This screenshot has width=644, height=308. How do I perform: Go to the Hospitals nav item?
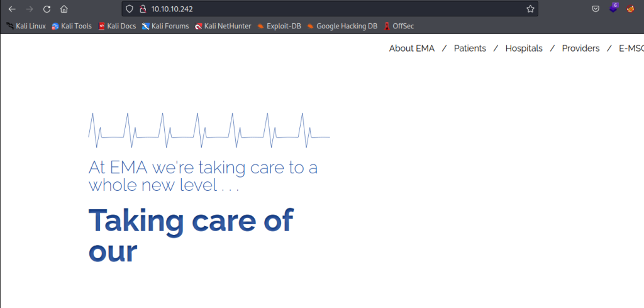(524, 48)
